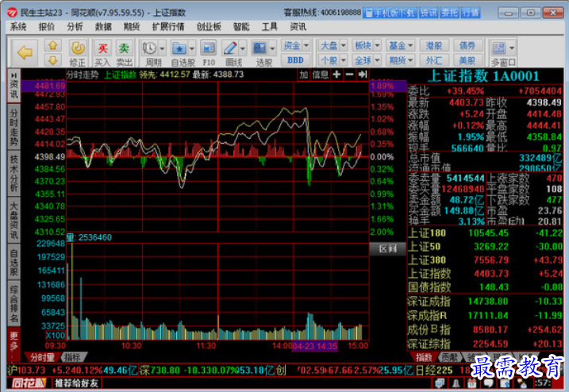
Task: Go back with the yellow left arrow
Action: [x=25, y=52]
